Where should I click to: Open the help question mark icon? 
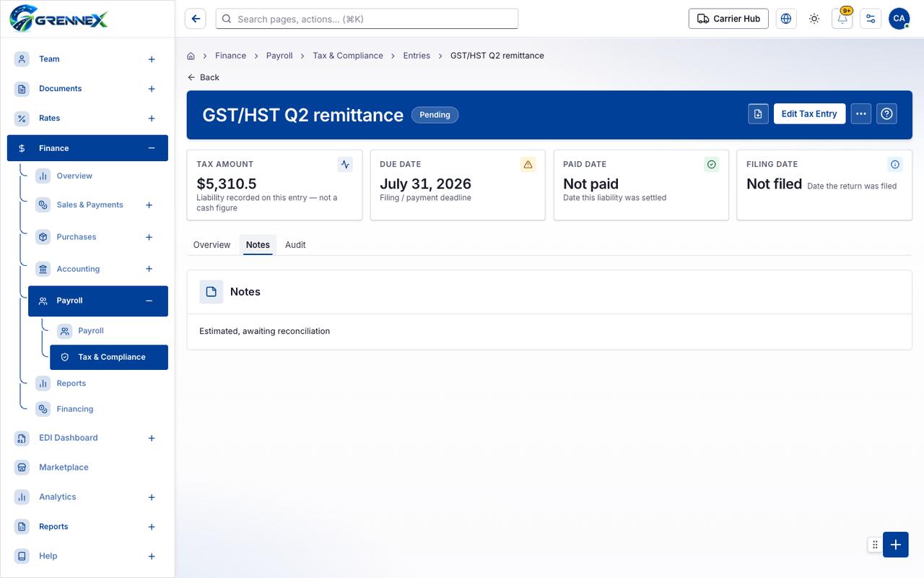(x=887, y=113)
